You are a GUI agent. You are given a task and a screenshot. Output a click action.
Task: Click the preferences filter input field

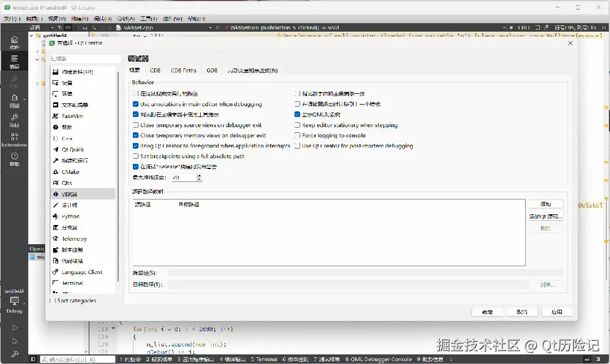tap(85, 59)
